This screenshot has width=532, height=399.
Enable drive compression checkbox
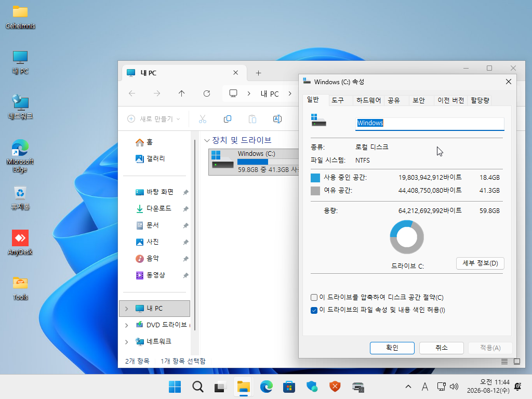tap(314, 298)
